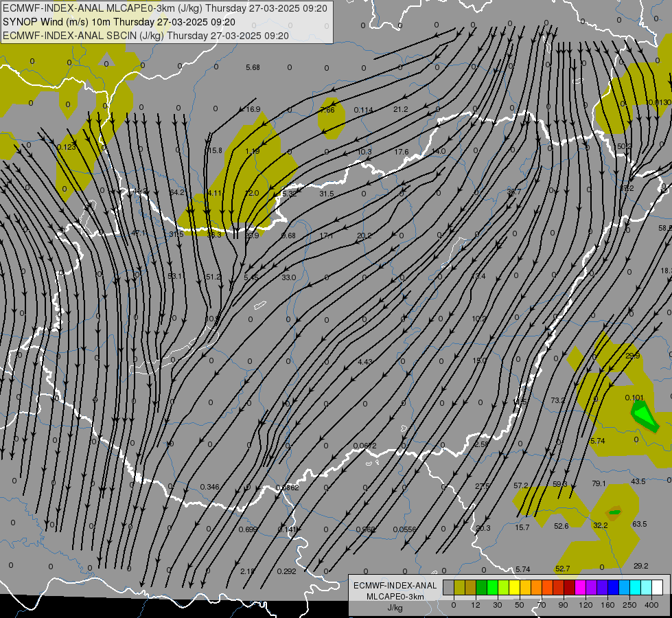The height and width of the screenshot is (618, 672).
Task: Click the MLCAPE0-3km title line
Action: coord(165,8)
